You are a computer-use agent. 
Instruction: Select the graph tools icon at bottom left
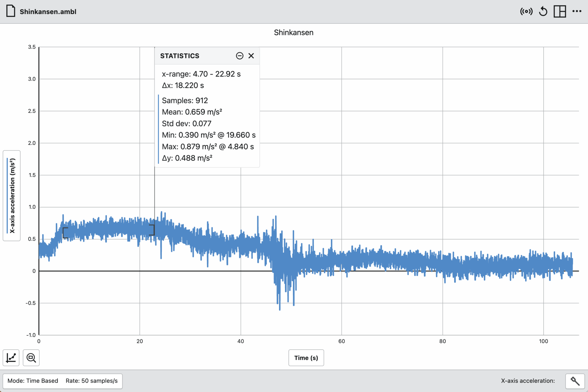point(11,358)
